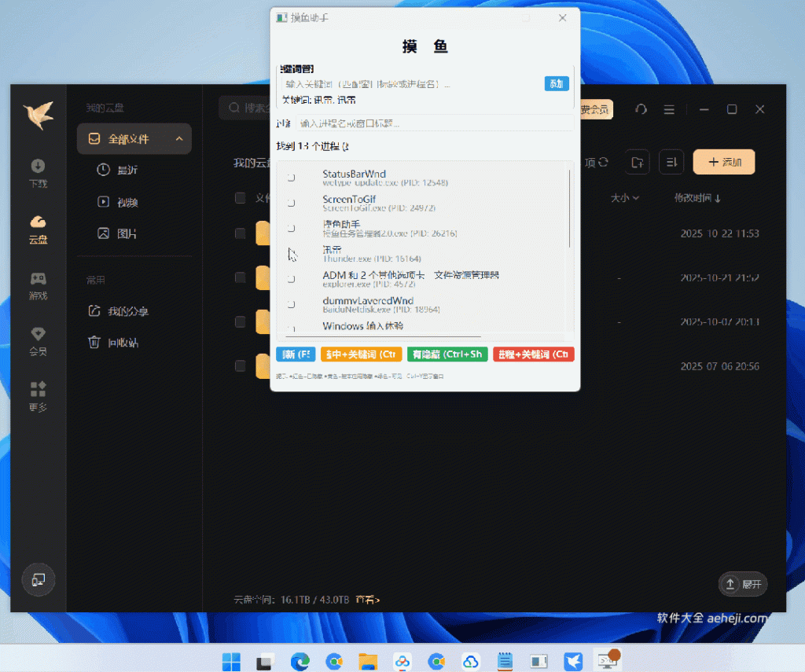Open Thunder's hamburger main menu icon

[670, 110]
